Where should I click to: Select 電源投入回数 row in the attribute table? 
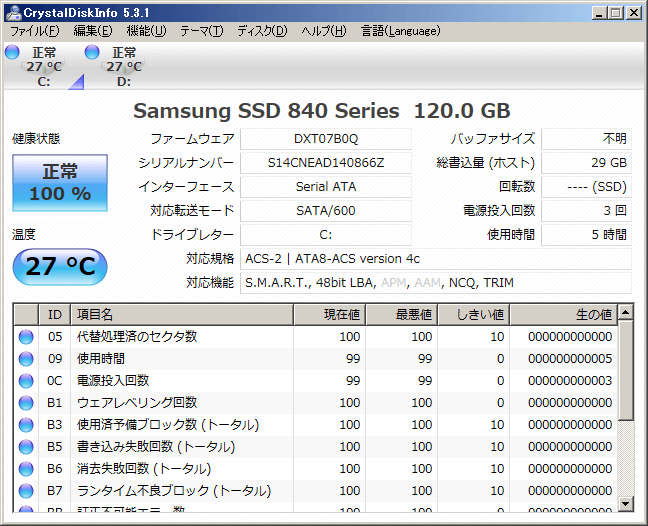click(316, 381)
